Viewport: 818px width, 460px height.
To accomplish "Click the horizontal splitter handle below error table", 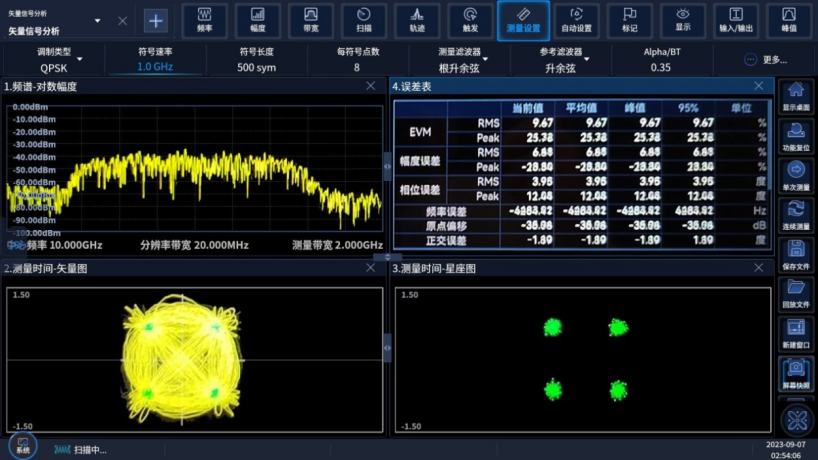I will point(387,257).
